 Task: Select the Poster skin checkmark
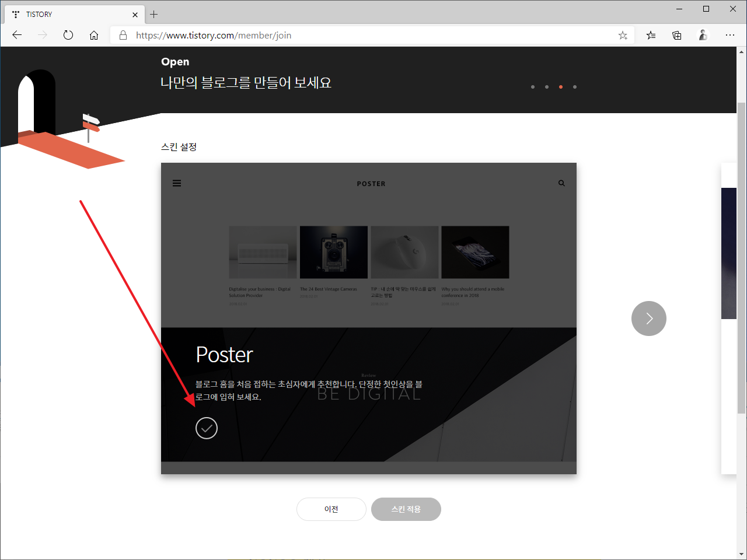(x=207, y=428)
